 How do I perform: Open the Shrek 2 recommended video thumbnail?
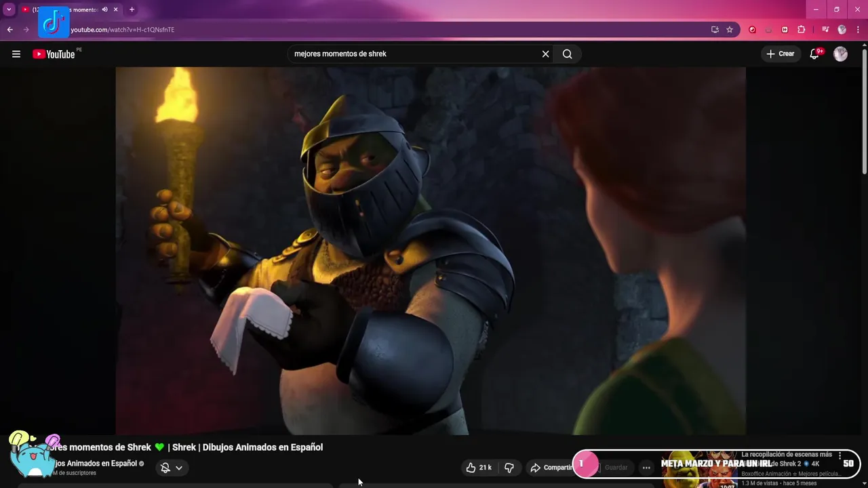click(x=700, y=469)
